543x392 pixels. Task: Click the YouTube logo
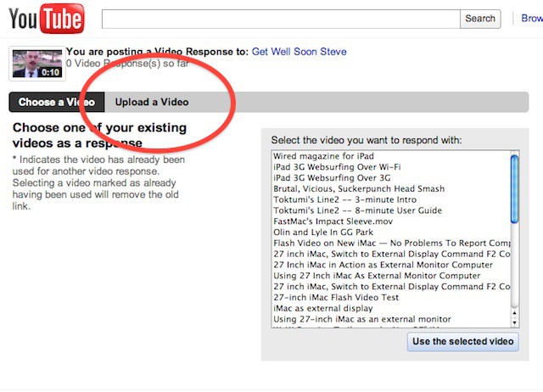46,19
